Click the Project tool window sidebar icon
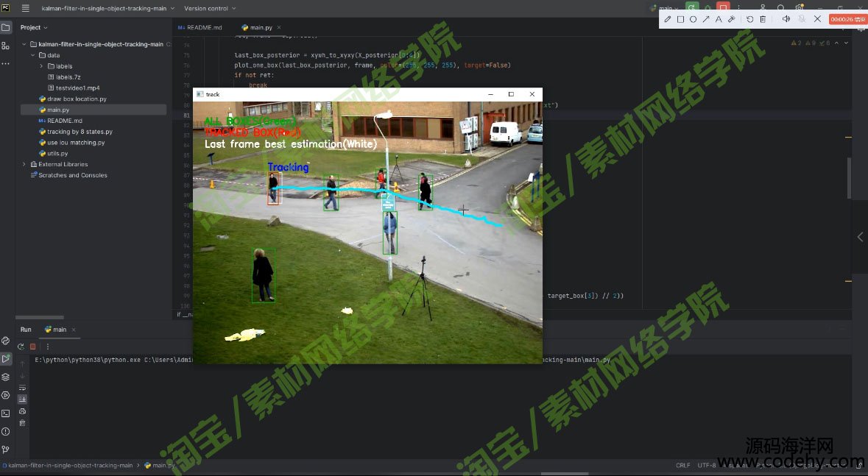The image size is (868, 476). click(6, 27)
